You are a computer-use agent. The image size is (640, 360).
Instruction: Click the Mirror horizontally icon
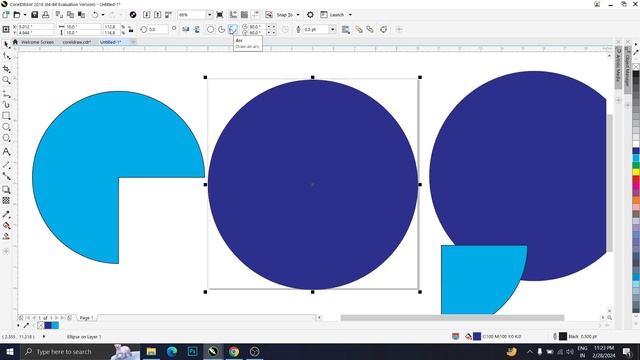pyautogui.click(x=186, y=29)
